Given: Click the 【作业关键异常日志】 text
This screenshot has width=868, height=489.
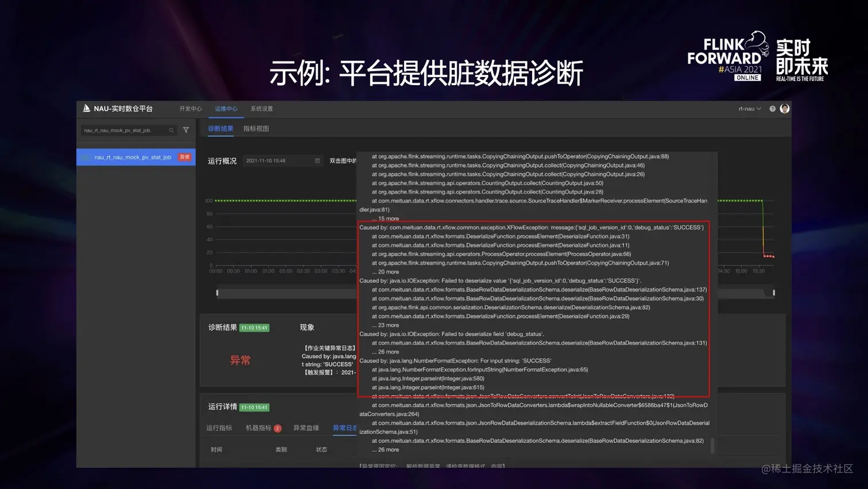Looking at the screenshot, I should pyautogui.click(x=330, y=348).
